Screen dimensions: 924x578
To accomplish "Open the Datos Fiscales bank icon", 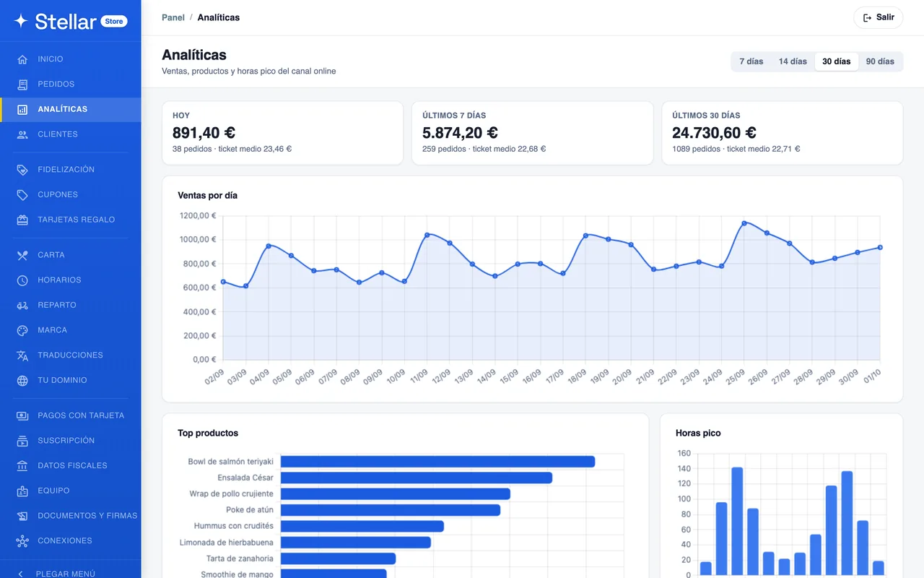I will tap(22, 466).
